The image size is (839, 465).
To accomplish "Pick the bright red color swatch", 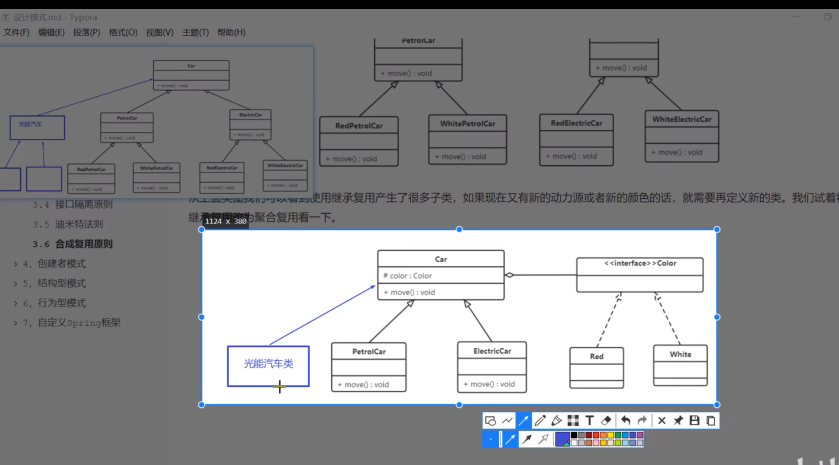I will pos(596,435).
